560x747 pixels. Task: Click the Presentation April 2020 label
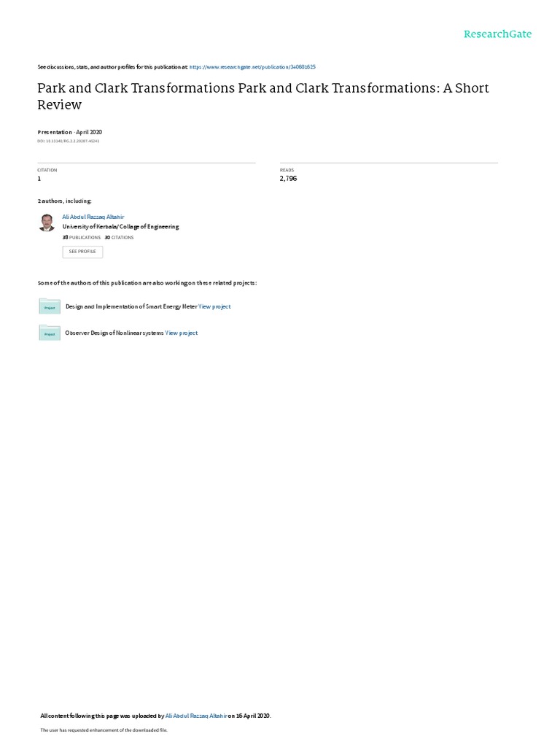point(69,132)
